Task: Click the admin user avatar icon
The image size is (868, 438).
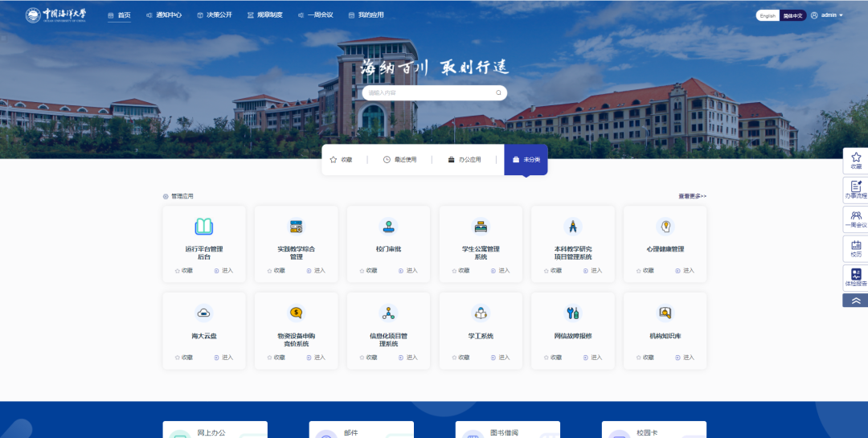Action: pyautogui.click(x=813, y=15)
